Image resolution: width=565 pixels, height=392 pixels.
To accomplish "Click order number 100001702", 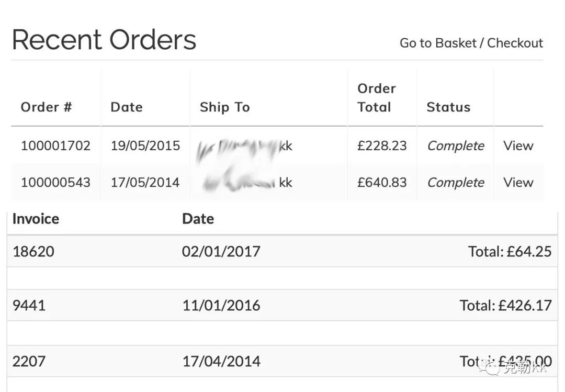I will click(55, 146).
